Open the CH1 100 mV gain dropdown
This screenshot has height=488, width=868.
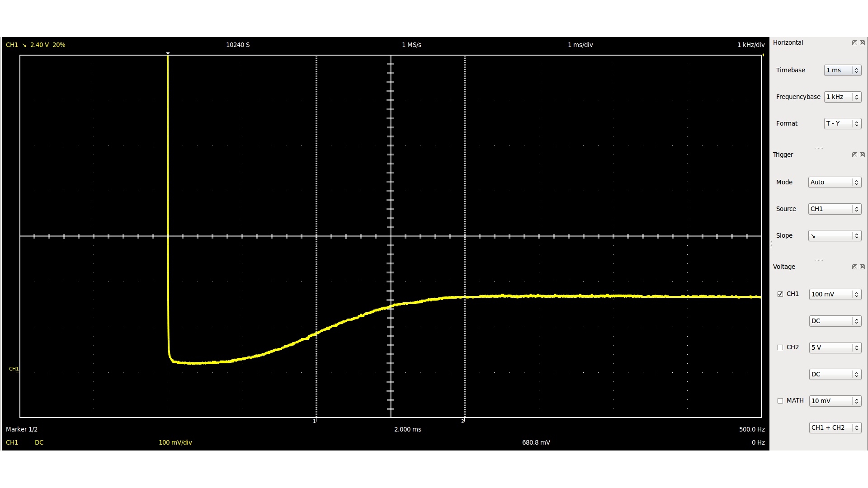click(835, 295)
